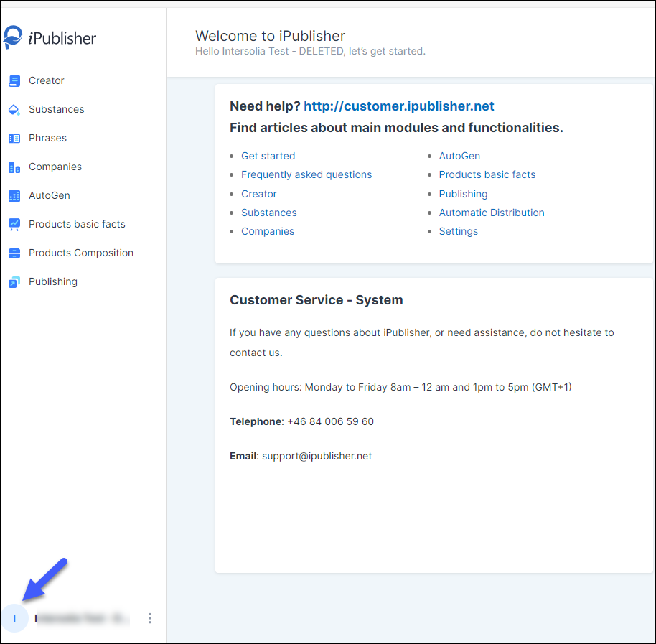
Task: Open Products basic facts help article
Action: tap(487, 174)
